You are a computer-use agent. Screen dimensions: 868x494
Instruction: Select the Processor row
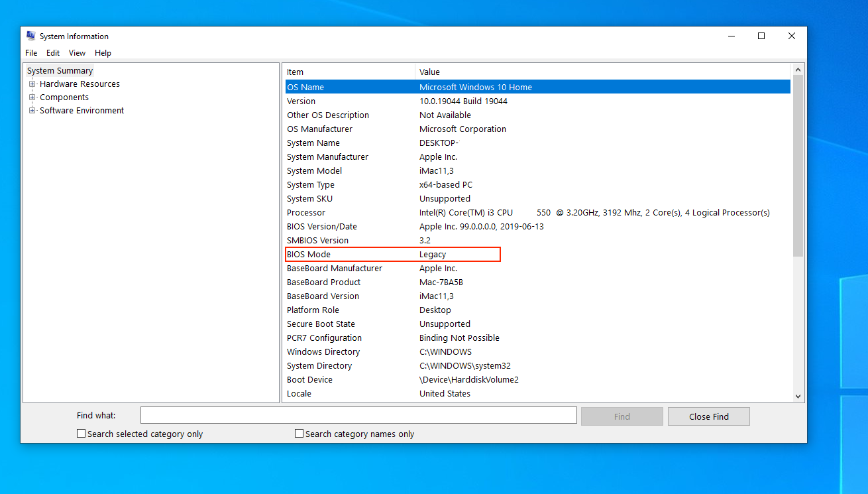pos(537,212)
